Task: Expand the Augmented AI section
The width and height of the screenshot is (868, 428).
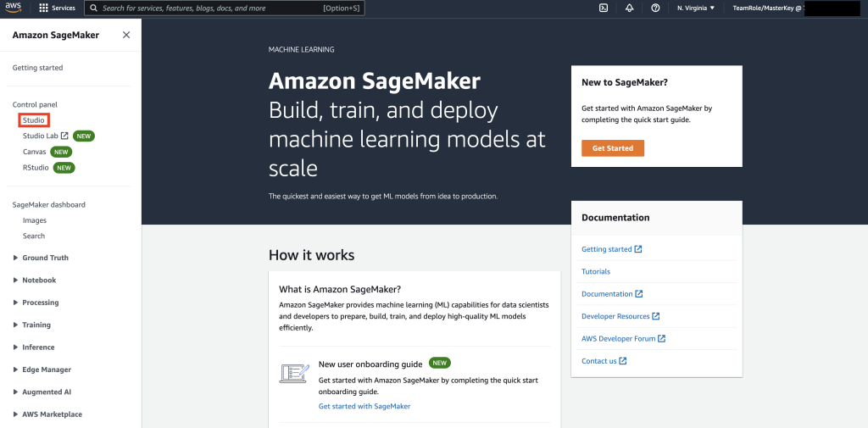Action: coord(42,392)
